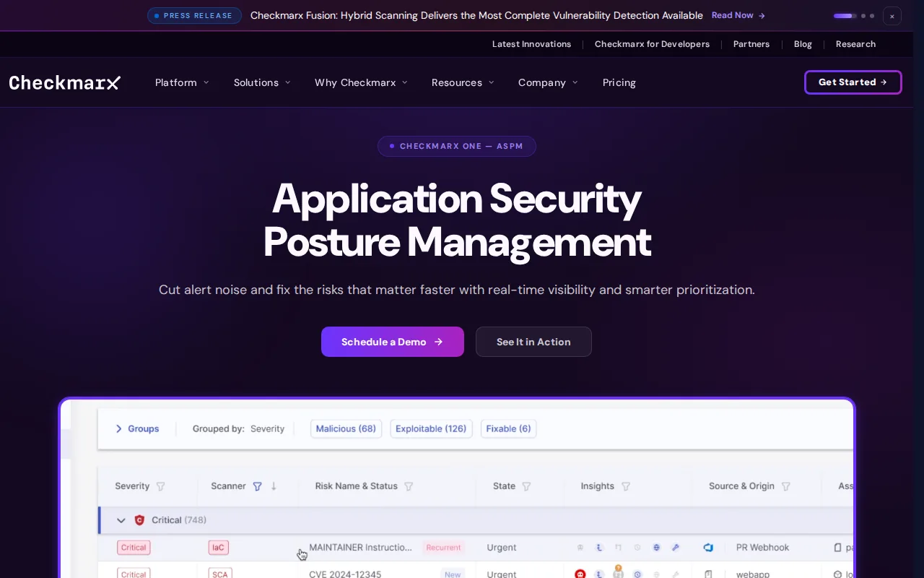Click the wrench insight icon in MAINTAINER row
This screenshot has height=578, width=924.
tap(676, 548)
